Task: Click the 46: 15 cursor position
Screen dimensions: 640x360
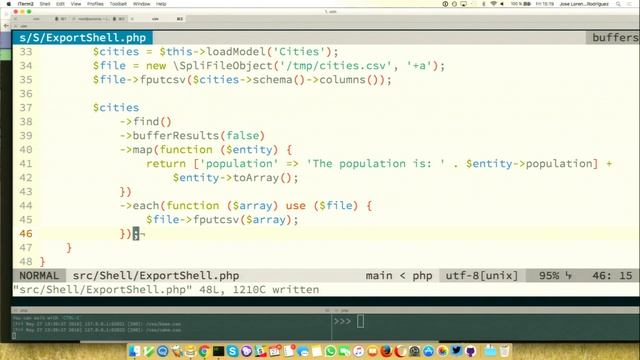Action: click(x=612, y=276)
